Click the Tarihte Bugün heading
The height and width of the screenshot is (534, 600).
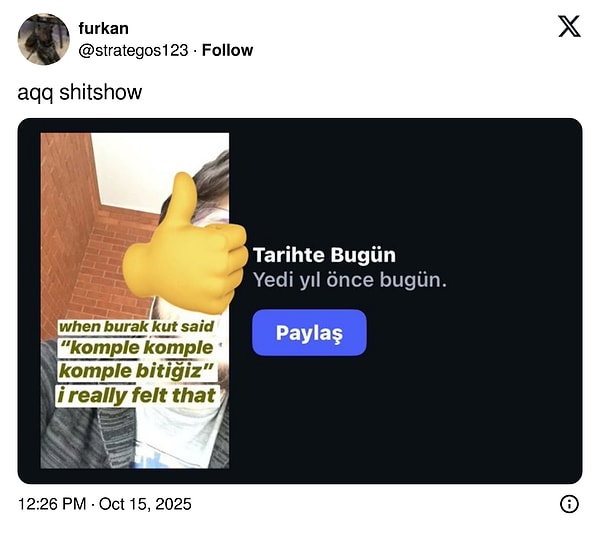coord(324,255)
